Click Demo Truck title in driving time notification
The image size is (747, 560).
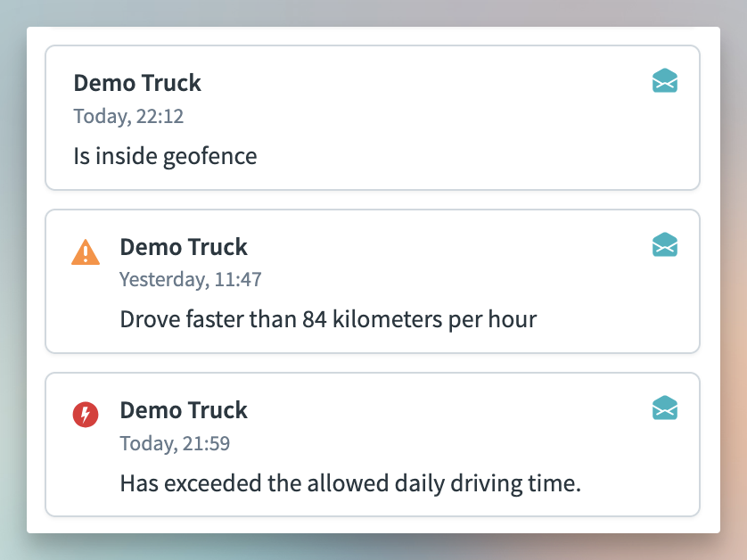tap(184, 410)
